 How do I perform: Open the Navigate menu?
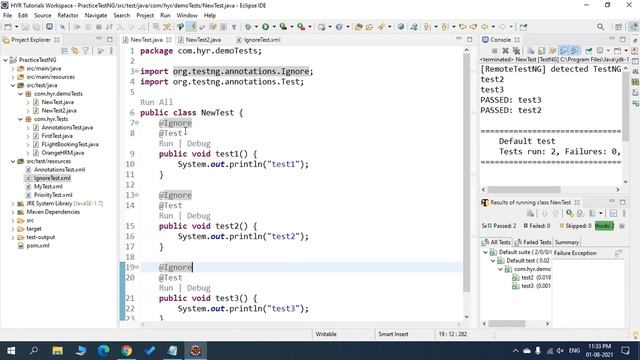tap(96, 15)
